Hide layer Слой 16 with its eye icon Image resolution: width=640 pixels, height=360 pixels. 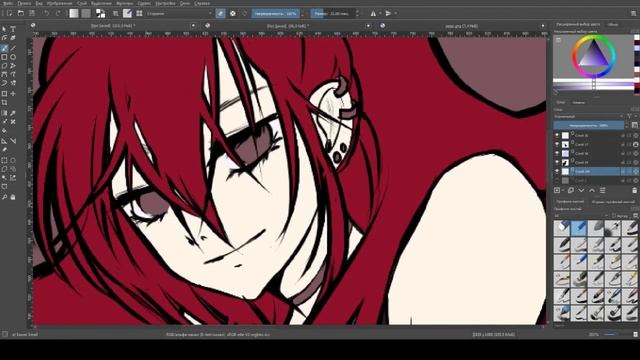[x=557, y=135]
